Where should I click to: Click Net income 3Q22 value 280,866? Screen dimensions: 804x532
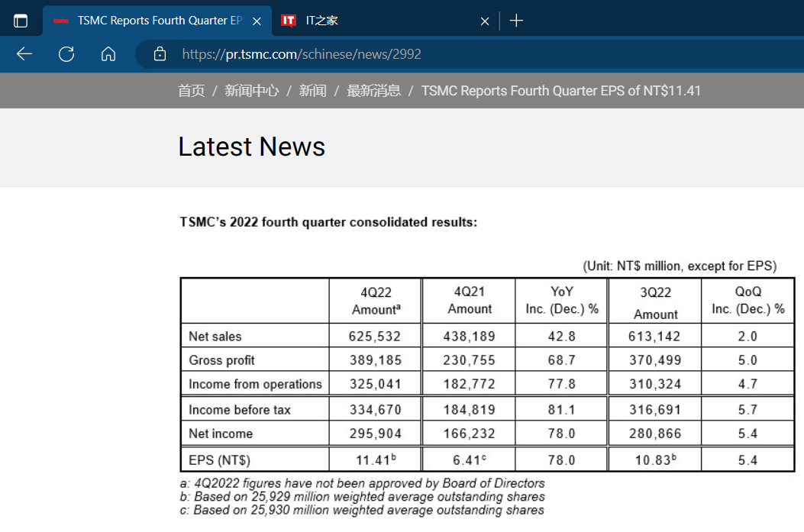pos(655,434)
